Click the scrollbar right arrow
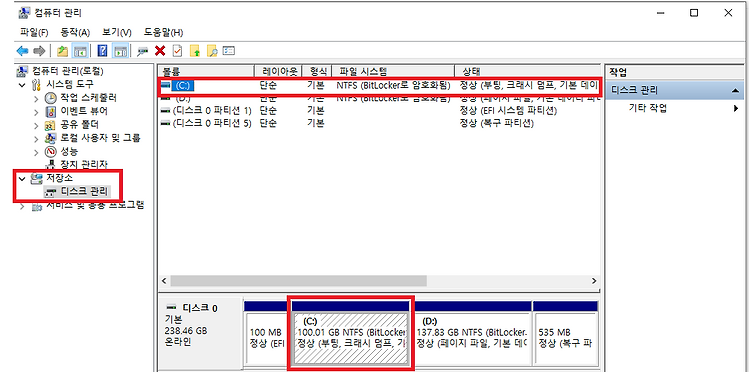The height and width of the screenshot is (372, 750). [595, 281]
